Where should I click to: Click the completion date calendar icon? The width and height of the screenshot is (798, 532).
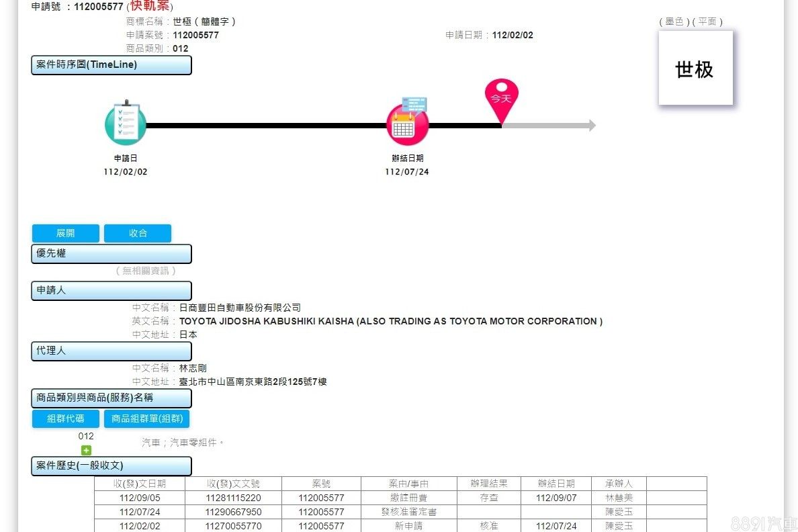click(x=407, y=124)
